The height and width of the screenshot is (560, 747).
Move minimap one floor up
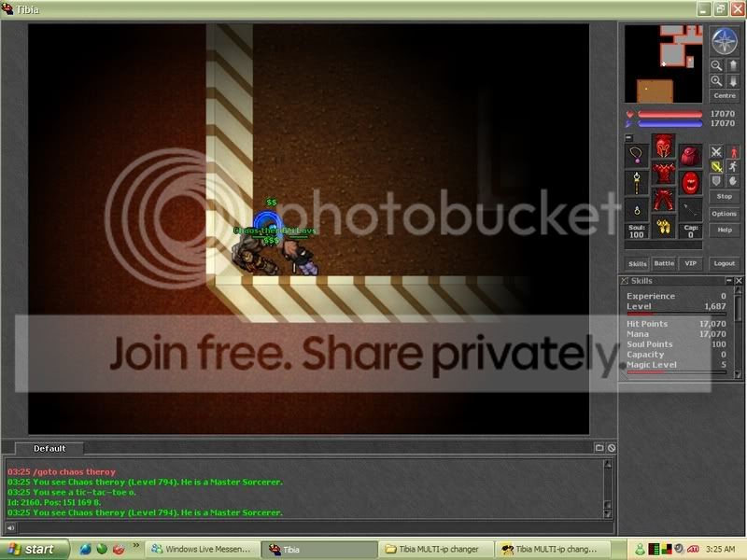coord(733,65)
